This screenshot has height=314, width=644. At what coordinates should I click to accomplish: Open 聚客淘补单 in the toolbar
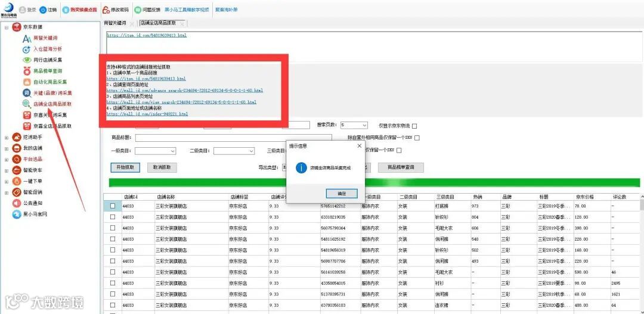pyautogui.click(x=227, y=10)
